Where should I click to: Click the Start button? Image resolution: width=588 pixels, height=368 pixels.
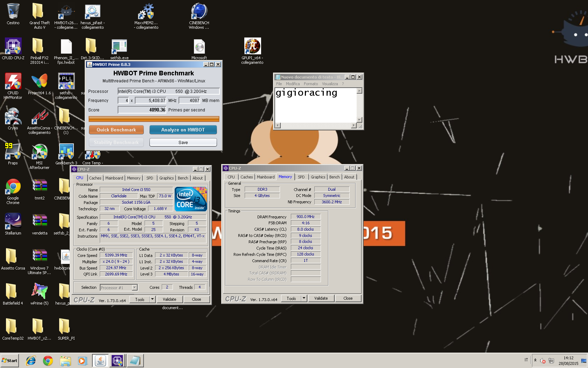(x=10, y=360)
